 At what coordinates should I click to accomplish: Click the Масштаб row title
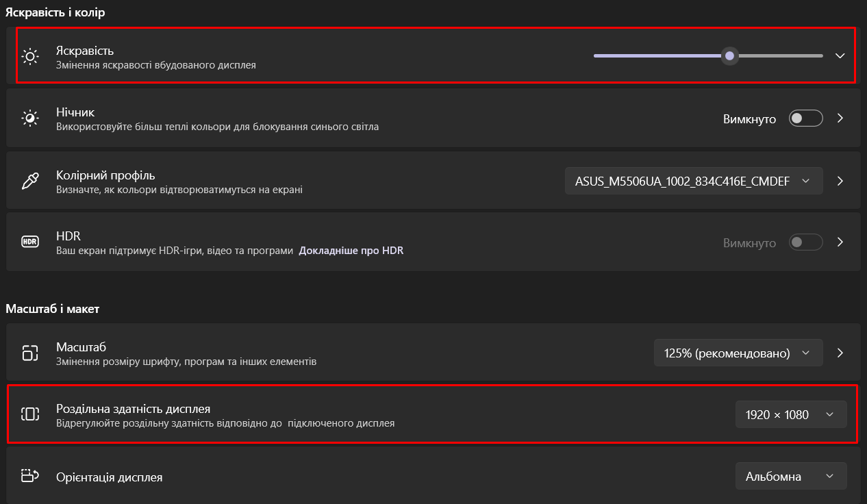[x=81, y=347]
